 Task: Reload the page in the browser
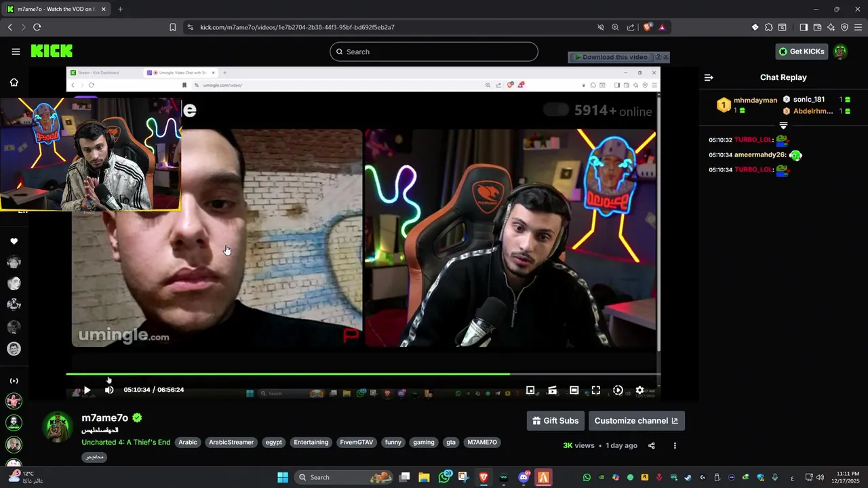pos(37,27)
